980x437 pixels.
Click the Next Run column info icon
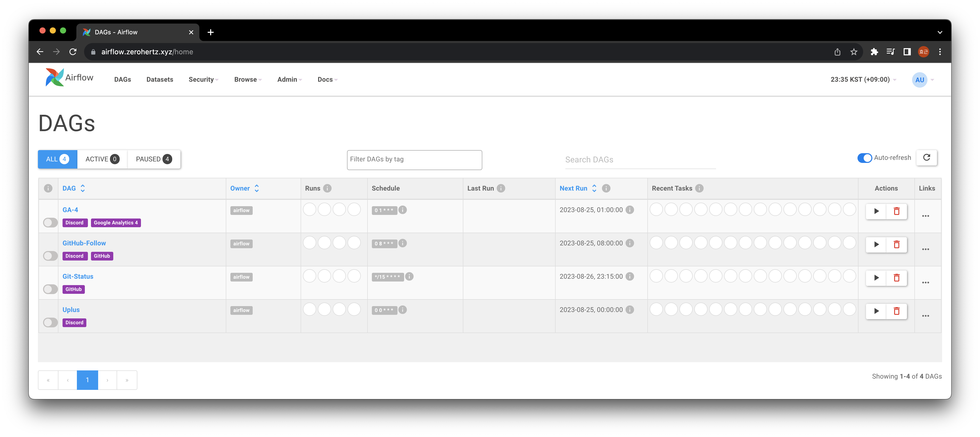tap(606, 188)
